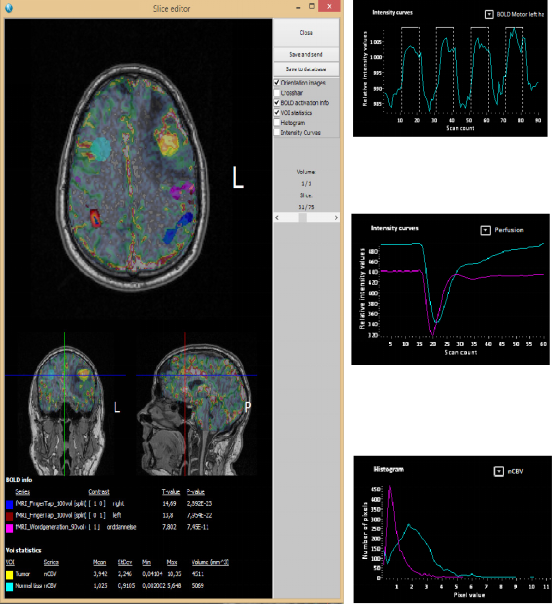Enable the Histogram checkbox
The image size is (560, 609).
[x=277, y=123]
